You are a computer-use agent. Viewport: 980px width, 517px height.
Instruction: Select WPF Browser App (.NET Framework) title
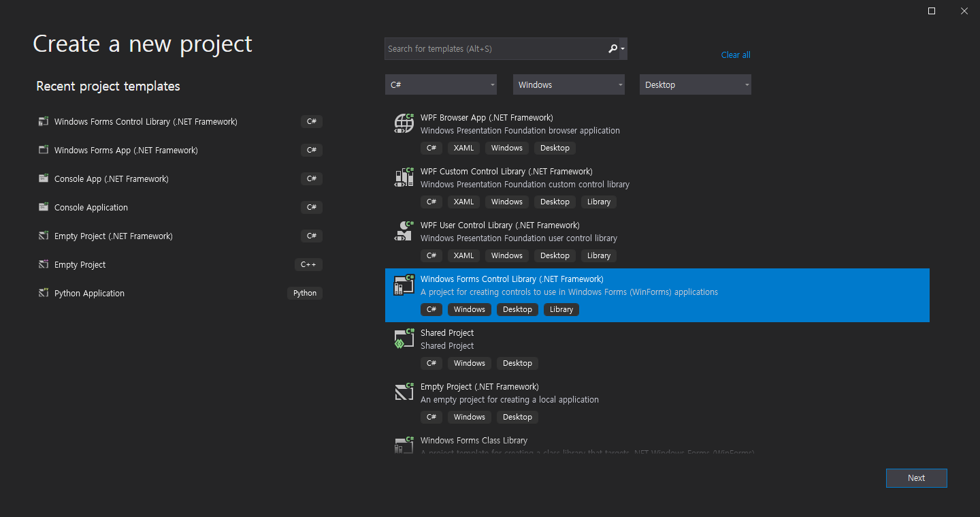[x=487, y=118]
